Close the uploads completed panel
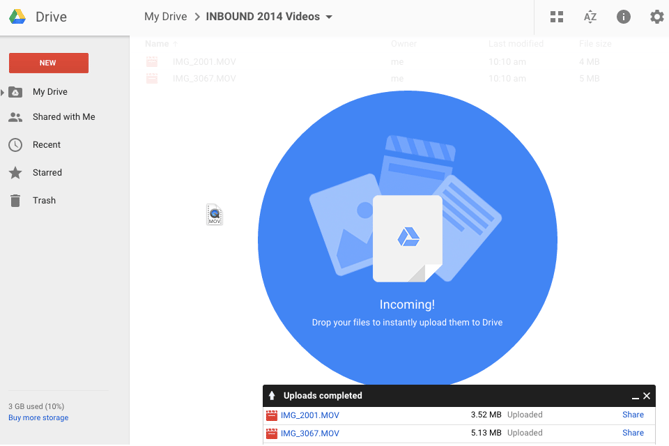 tap(647, 396)
